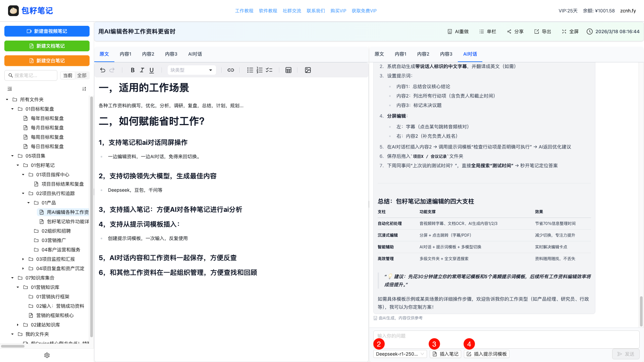Switch to 内容2 tab in left pane

click(x=148, y=54)
